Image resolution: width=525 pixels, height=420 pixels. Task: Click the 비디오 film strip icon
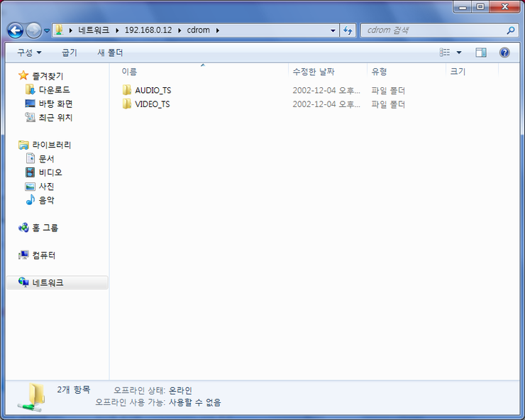30,172
